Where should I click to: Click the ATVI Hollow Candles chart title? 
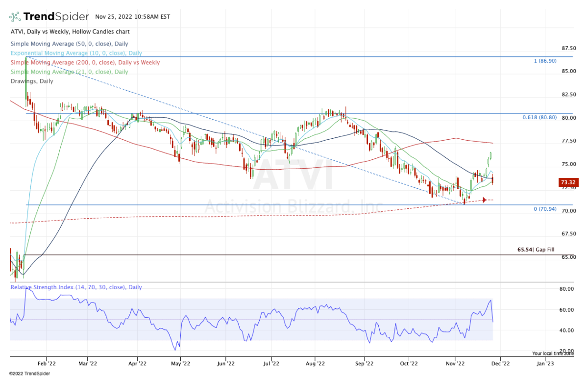pos(70,32)
